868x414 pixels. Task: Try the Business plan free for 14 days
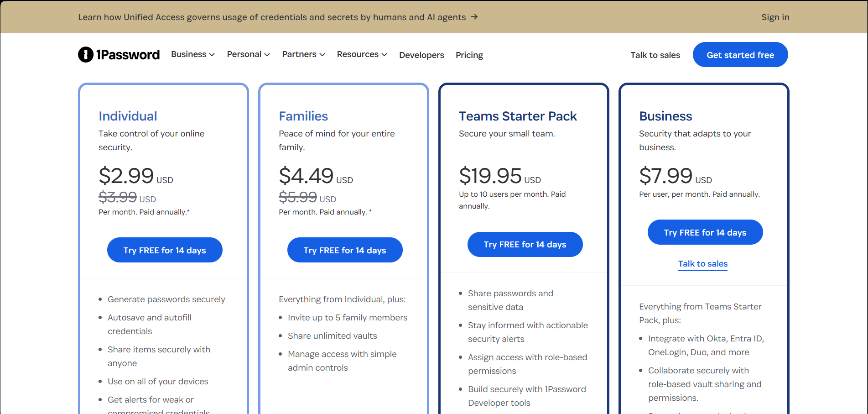click(x=705, y=232)
